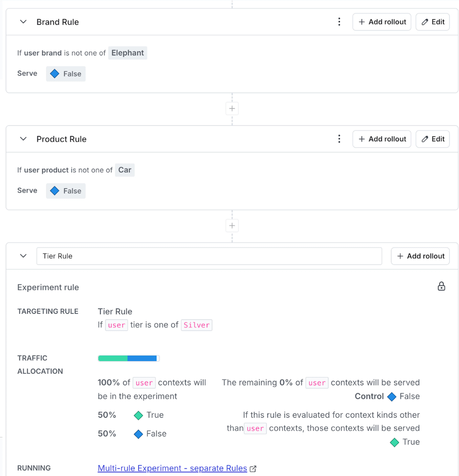The width and height of the screenshot is (459, 476).
Task: Add rollout to Product Rule
Action: point(382,139)
